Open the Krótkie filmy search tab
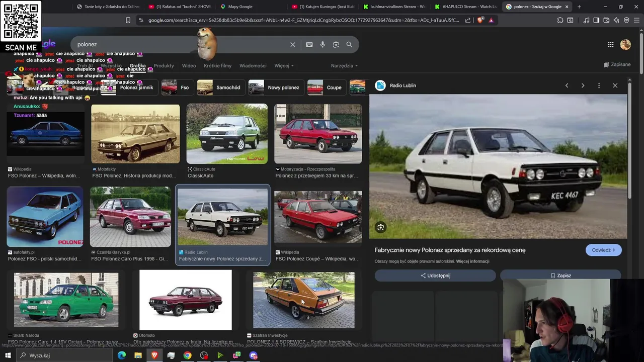The width and height of the screenshot is (644, 362). [217, 66]
